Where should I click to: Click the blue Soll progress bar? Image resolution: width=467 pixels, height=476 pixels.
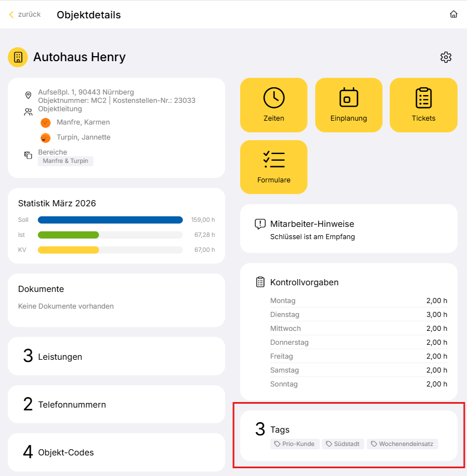point(110,220)
